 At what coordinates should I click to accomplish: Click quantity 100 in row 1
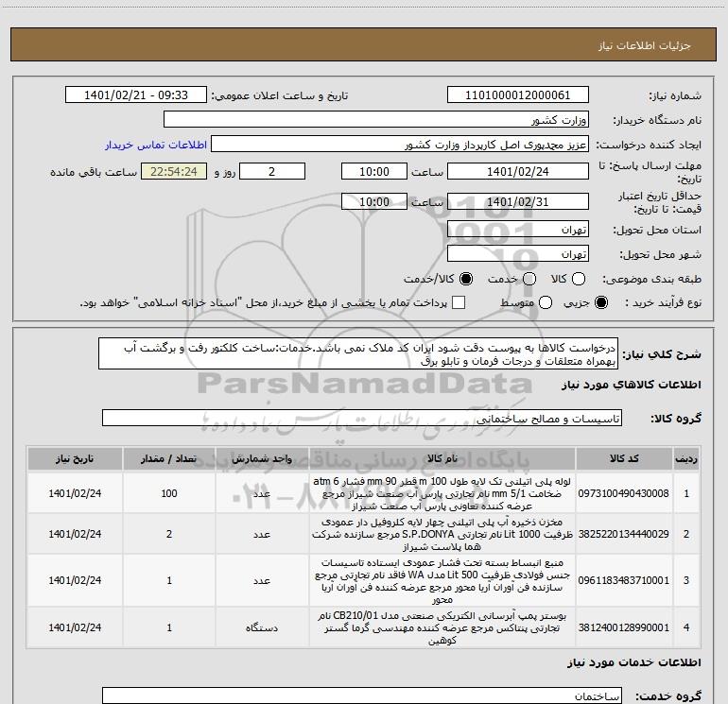point(169,493)
